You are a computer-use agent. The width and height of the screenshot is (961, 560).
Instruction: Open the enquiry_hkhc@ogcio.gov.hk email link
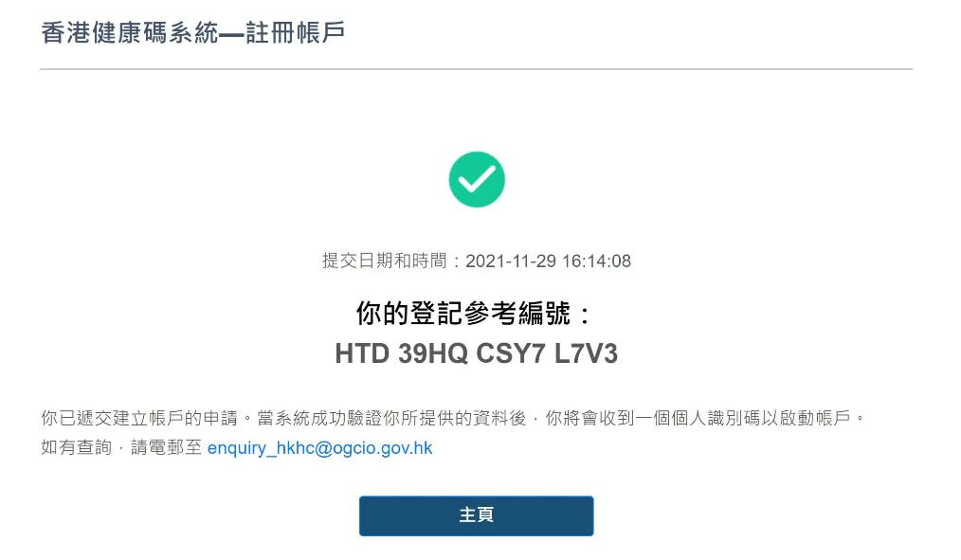[x=320, y=448]
